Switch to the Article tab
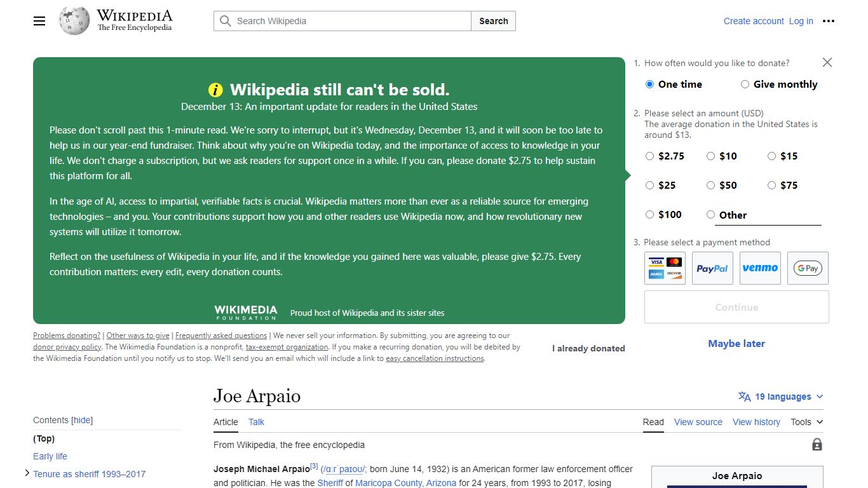The width and height of the screenshot is (868, 488). pyautogui.click(x=226, y=422)
